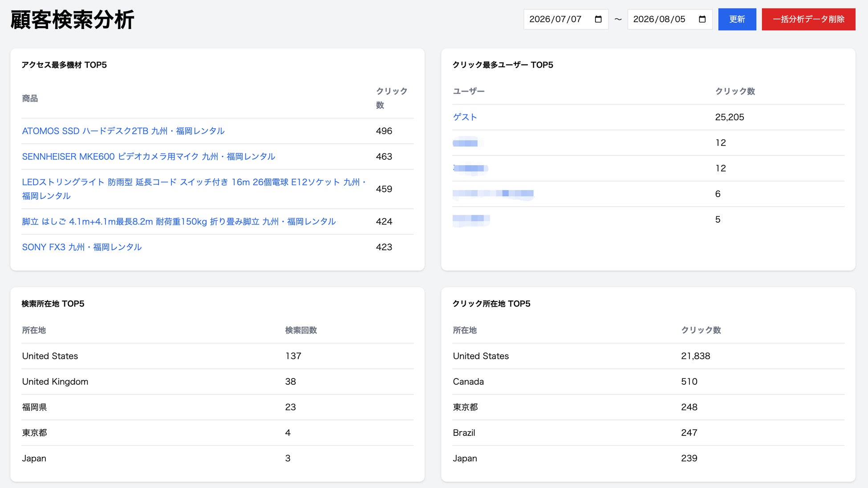Click click count 21,838 for United States

pos(695,356)
